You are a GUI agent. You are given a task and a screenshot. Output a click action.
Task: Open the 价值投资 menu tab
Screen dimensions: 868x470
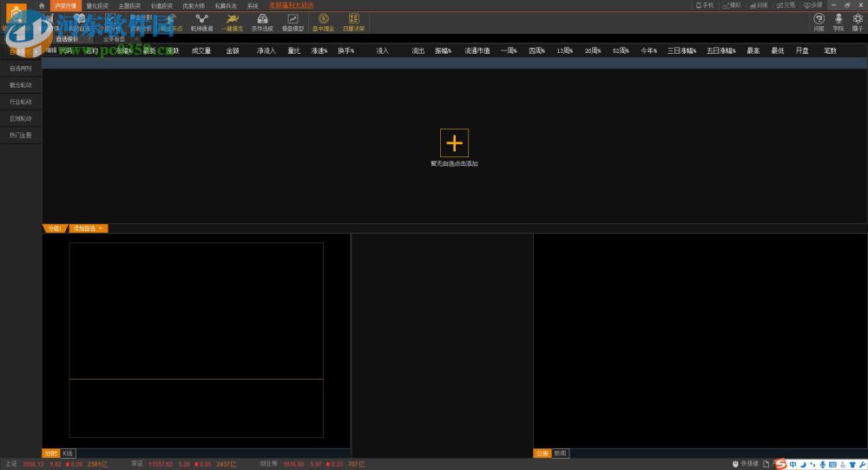161,5
